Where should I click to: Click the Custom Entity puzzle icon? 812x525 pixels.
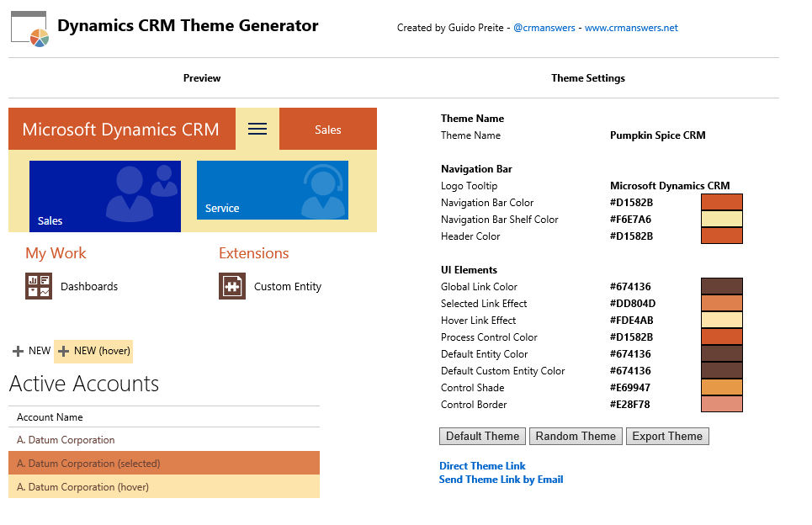[232, 286]
